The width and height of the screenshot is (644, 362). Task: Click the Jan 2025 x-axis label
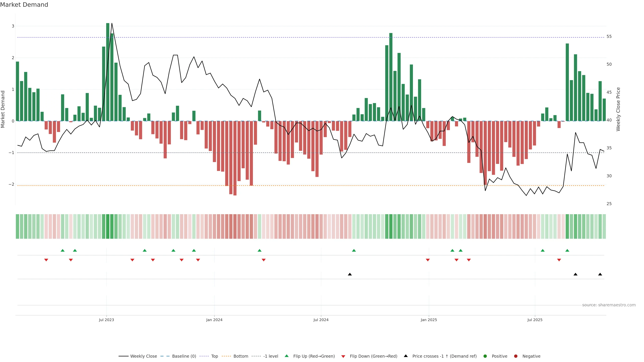(x=428, y=320)
